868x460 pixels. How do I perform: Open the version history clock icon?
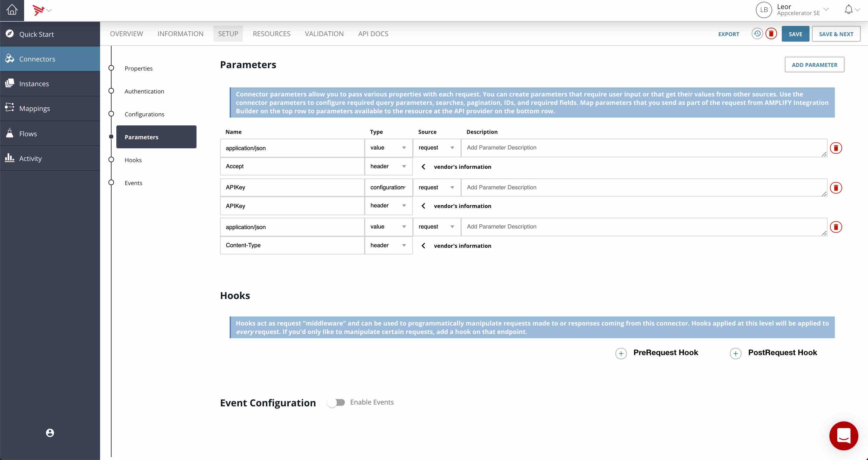[x=757, y=34]
